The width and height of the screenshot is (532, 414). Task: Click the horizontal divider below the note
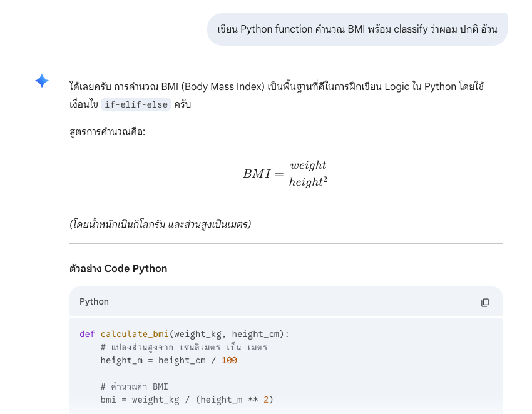click(x=285, y=243)
